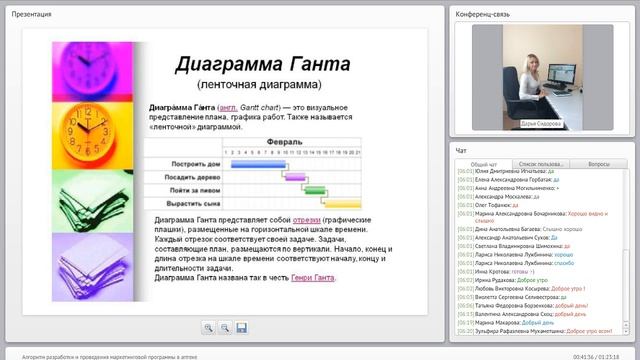
Task: Click the Построить дом row label
Action: pos(196,164)
